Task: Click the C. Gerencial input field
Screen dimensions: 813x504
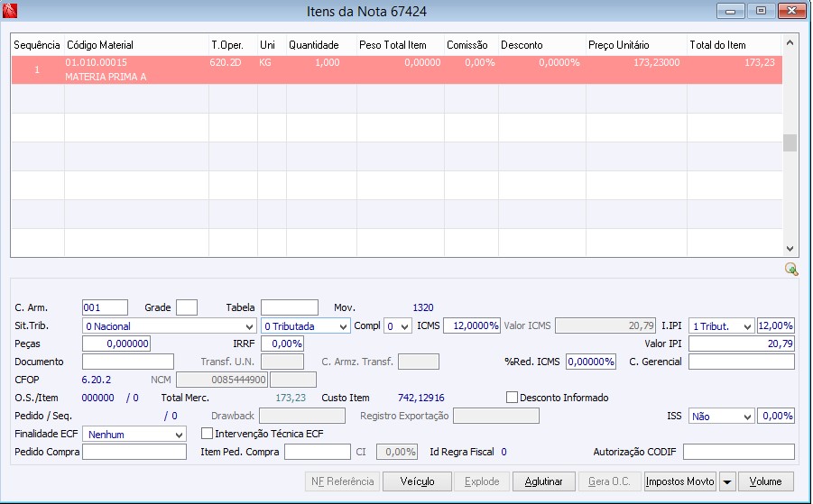Action: tap(742, 362)
